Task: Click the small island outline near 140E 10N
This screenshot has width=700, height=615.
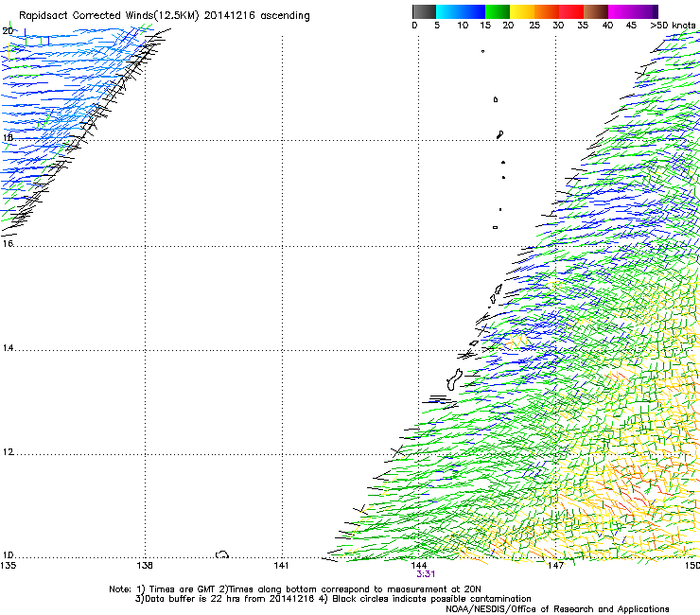Action: point(222,554)
